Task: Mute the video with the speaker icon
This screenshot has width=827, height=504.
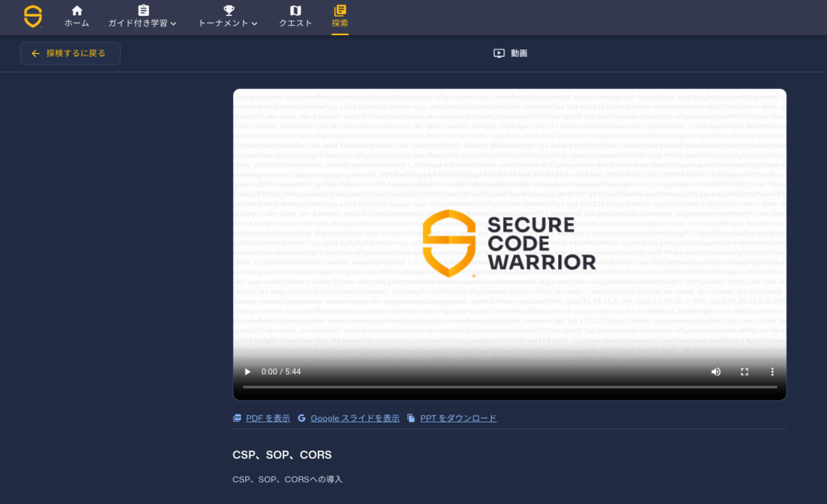Action: [x=716, y=371]
